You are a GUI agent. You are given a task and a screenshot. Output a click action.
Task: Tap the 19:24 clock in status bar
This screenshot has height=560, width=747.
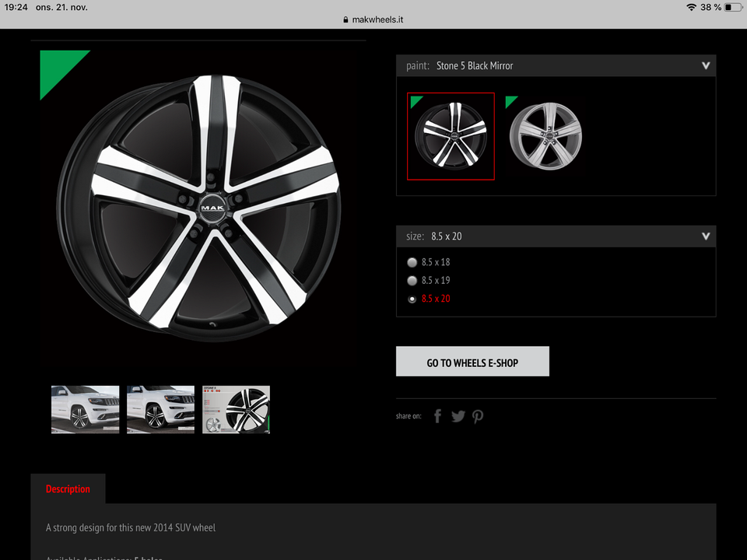click(16, 7)
